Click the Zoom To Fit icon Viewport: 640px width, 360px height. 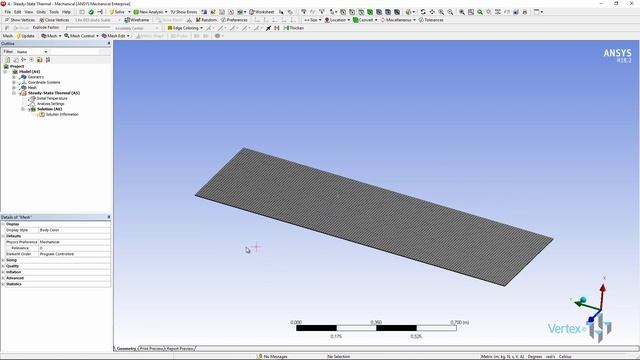(x=462, y=12)
